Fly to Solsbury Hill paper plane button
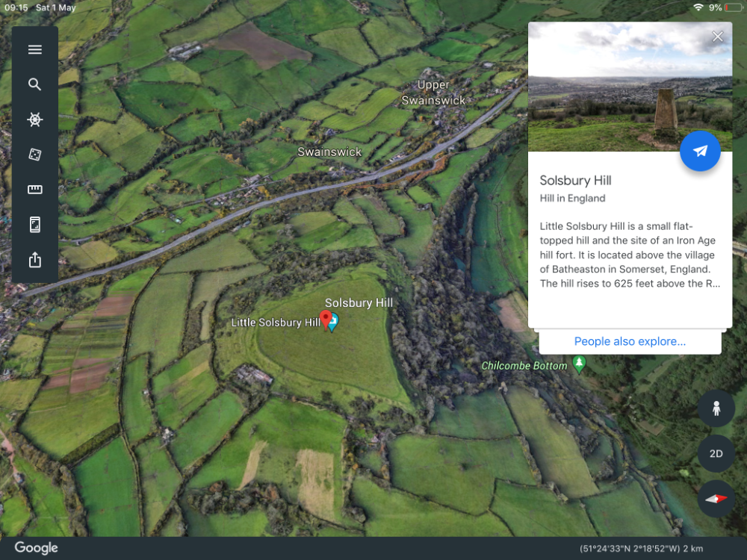 [700, 151]
